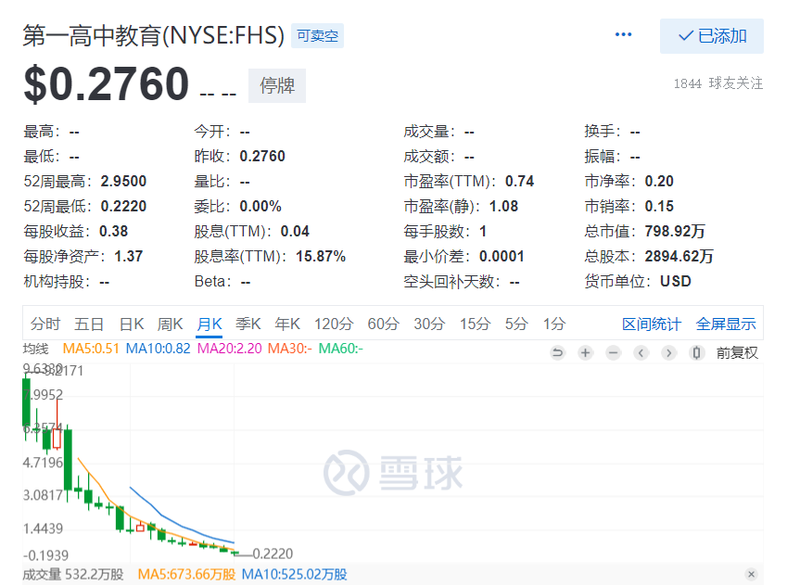
Task: Click the 货币单位 value USD
Action: click(x=676, y=282)
